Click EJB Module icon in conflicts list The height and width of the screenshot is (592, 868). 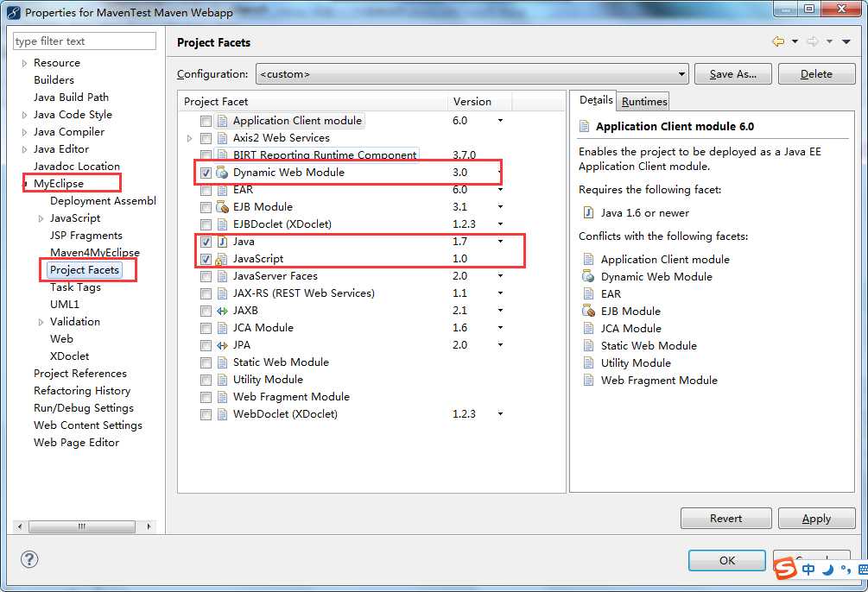tap(588, 311)
